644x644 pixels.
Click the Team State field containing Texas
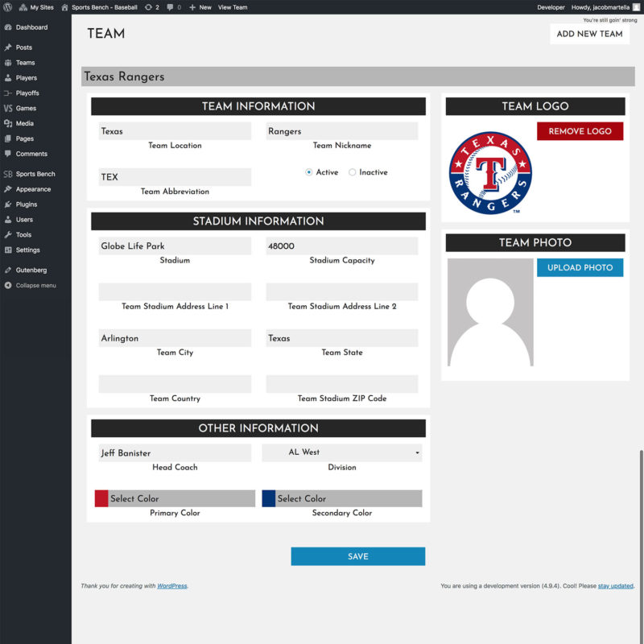[x=341, y=338]
